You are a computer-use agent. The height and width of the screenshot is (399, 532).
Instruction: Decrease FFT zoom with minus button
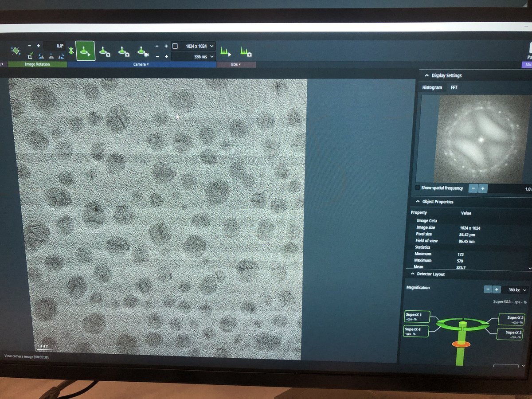pos(473,188)
